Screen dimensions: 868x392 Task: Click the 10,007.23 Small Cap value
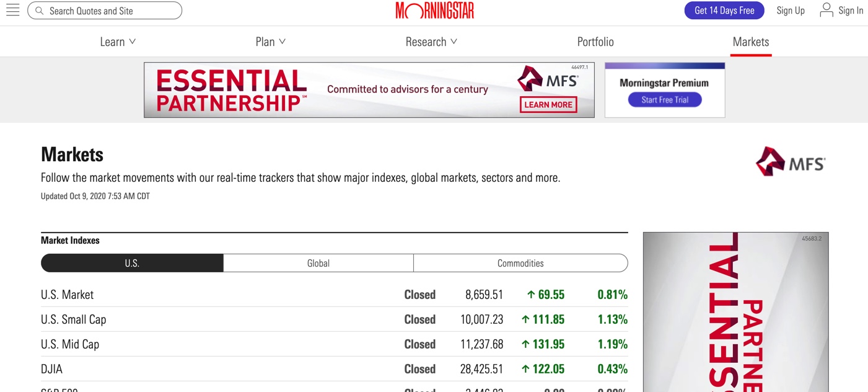click(482, 319)
